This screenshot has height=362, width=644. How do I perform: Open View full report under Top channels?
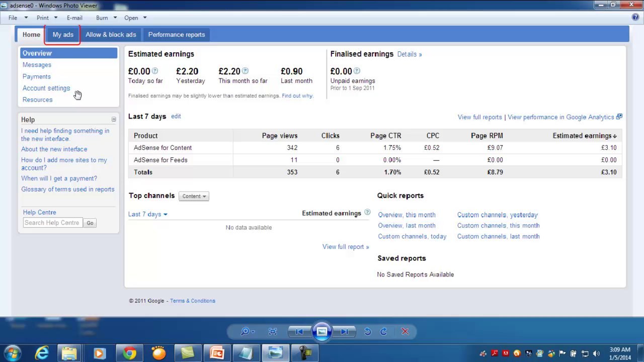pyautogui.click(x=346, y=247)
